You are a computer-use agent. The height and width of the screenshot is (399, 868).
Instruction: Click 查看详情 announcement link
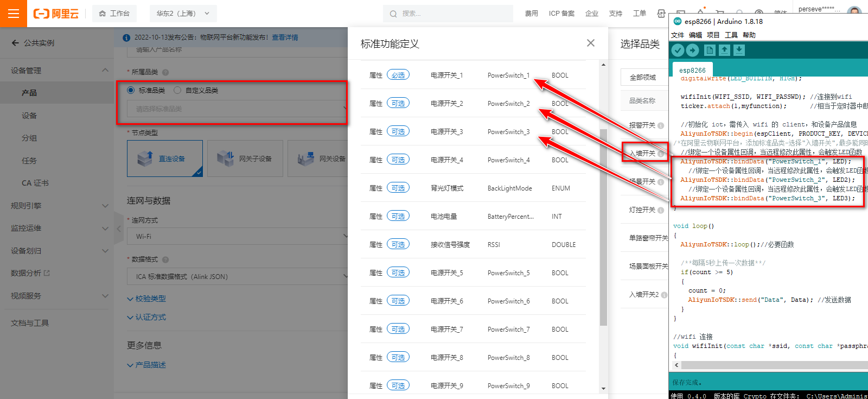(285, 37)
